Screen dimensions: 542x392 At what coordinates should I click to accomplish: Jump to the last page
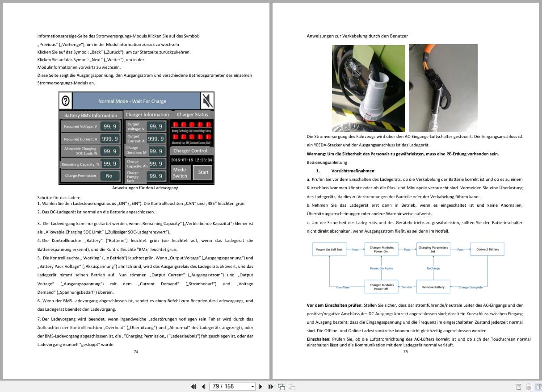pyautogui.click(x=270, y=387)
